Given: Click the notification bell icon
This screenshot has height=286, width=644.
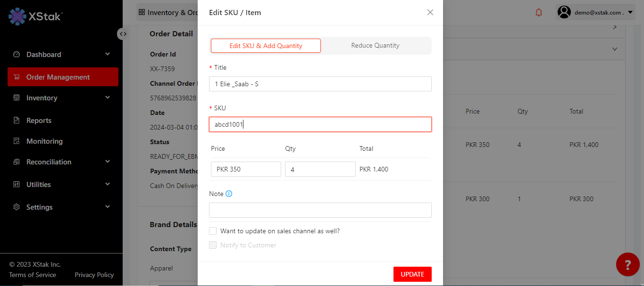Looking at the screenshot, I should (539, 13).
